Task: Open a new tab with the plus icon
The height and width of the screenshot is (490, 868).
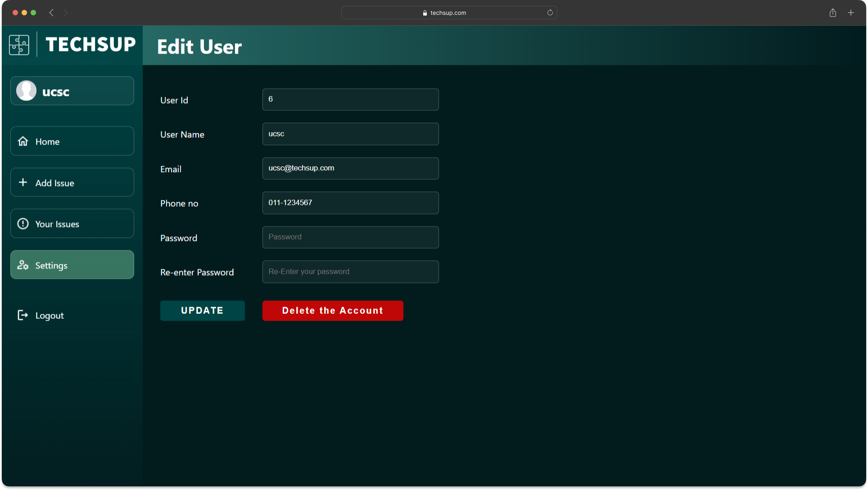Action: 851,13
